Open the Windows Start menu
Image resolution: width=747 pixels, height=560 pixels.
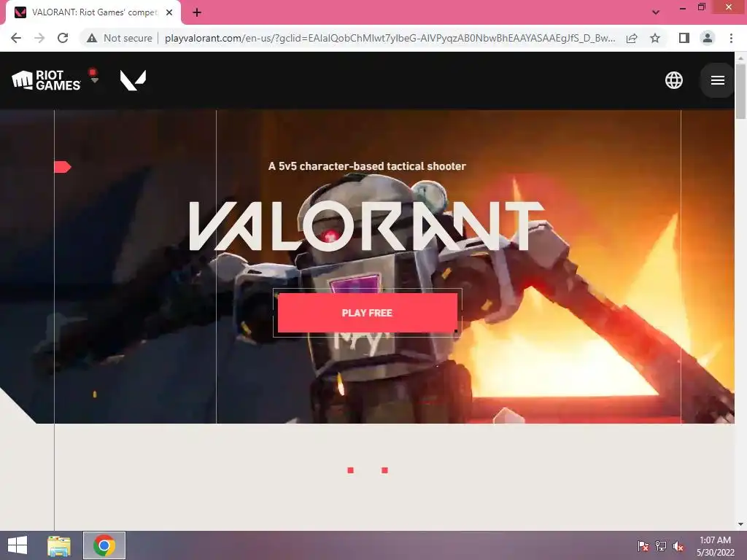coord(18,545)
